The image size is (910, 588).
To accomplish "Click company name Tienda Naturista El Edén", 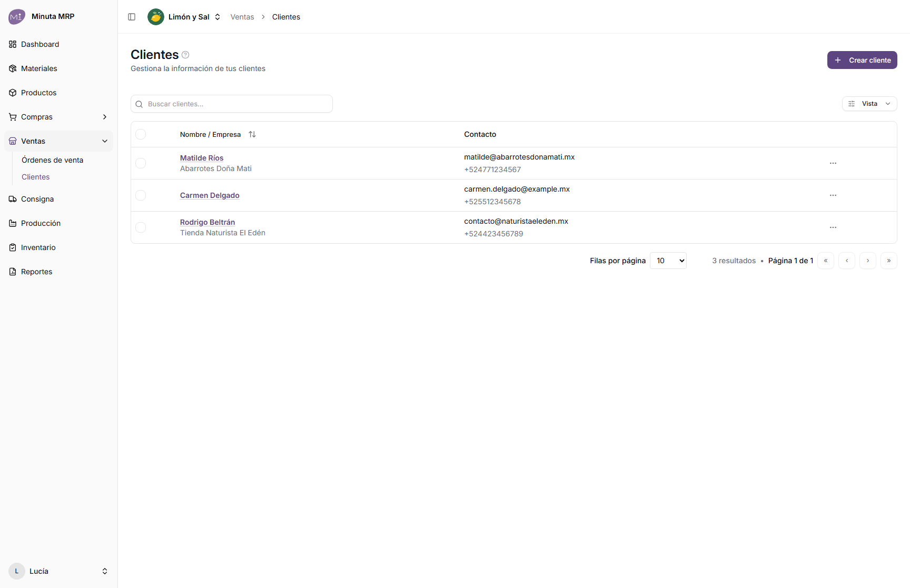I will 223,233.
